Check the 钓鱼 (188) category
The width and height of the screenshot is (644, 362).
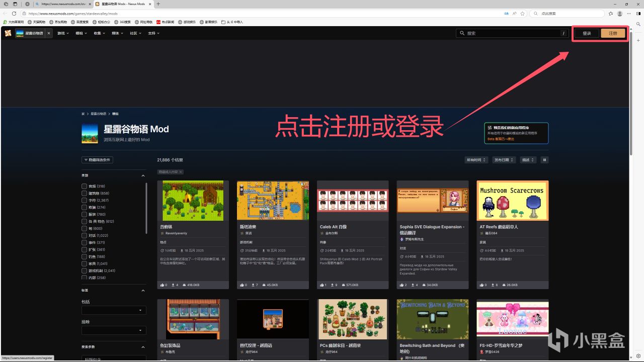tap(84, 256)
